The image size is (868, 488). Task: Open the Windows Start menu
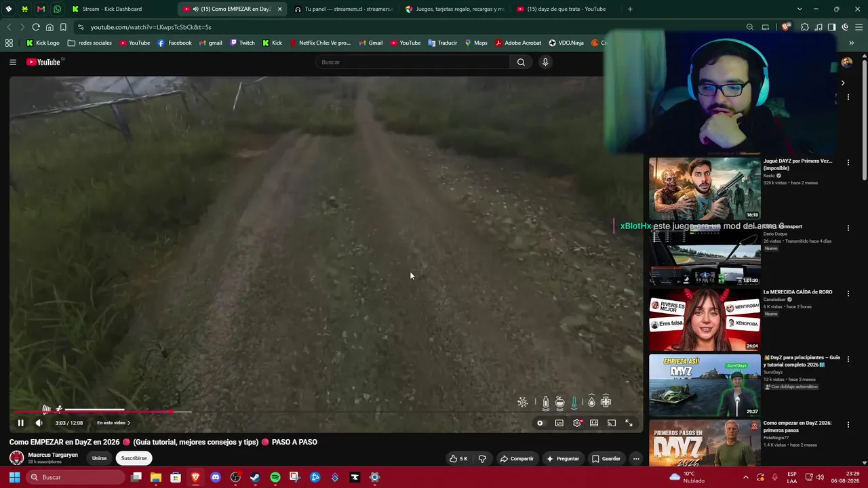pos(14,477)
